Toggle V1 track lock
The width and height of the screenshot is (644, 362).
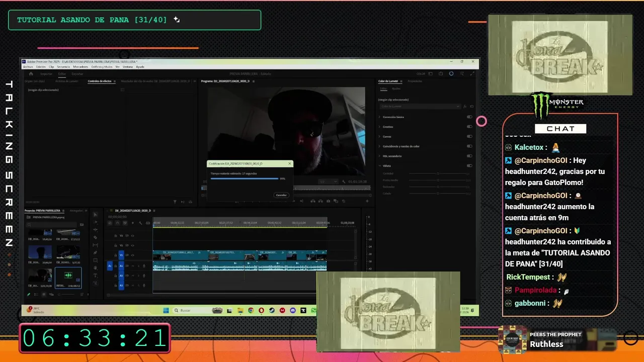[x=116, y=255]
